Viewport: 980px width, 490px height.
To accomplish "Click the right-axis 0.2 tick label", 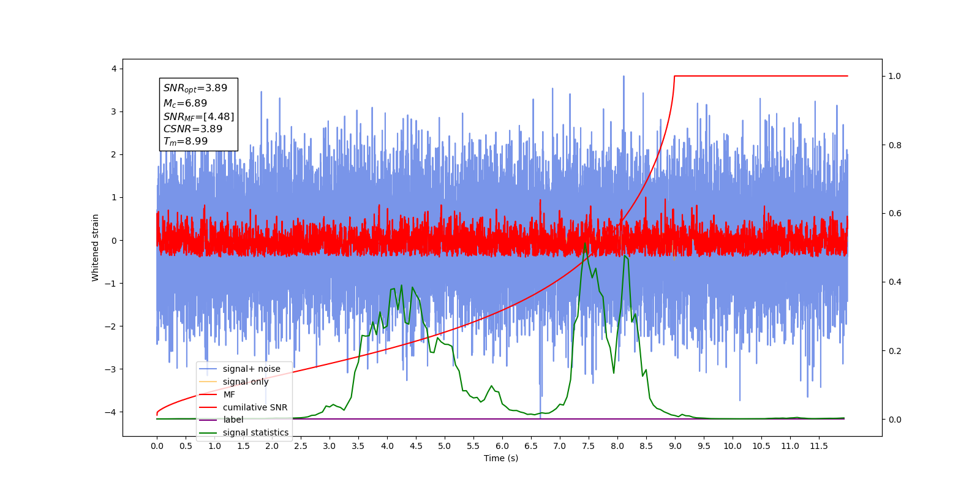I will (x=895, y=351).
